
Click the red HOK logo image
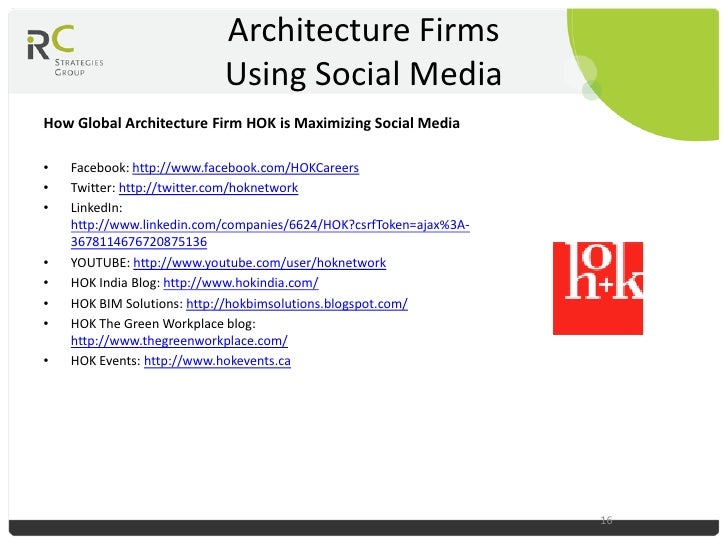click(x=598, y=288)
